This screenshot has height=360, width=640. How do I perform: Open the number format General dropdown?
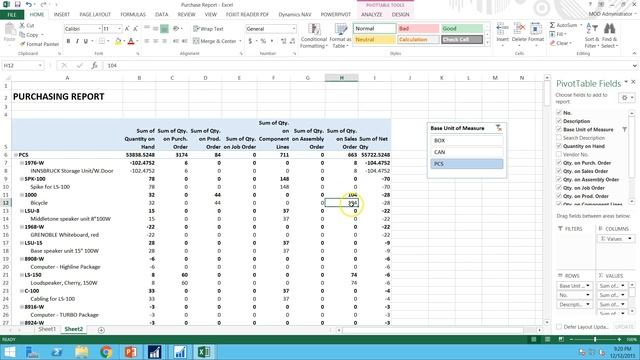click(293, 29)
